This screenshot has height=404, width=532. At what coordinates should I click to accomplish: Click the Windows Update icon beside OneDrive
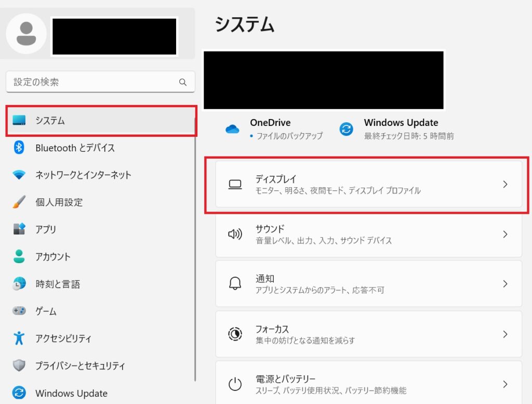coord(347,129)
